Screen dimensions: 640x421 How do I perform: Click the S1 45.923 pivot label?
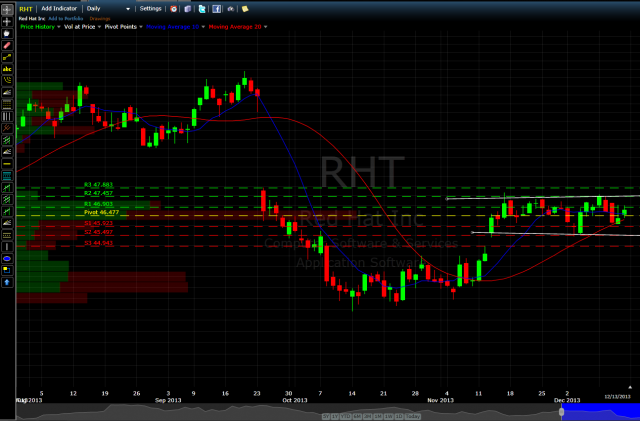pyautogui.click(x=98, y=223)
